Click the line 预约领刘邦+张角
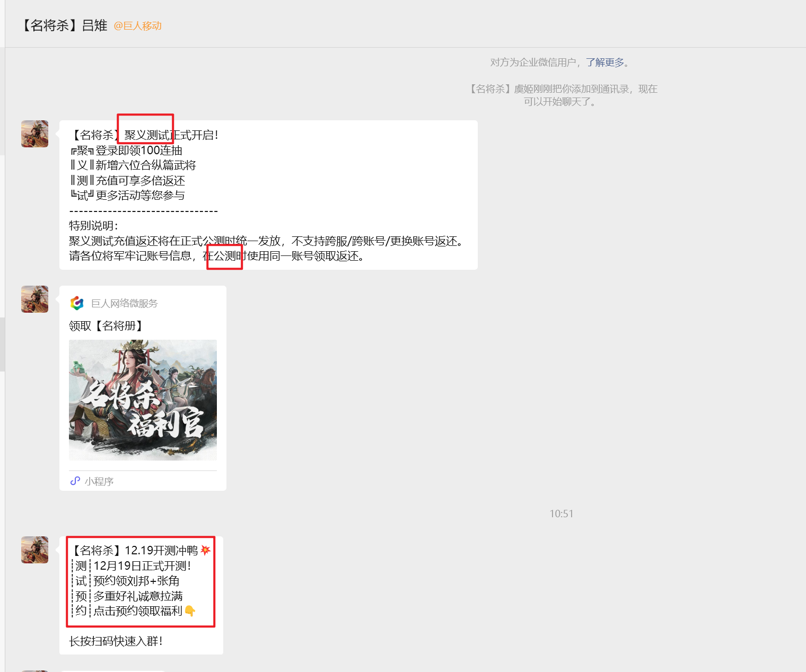 137,581
